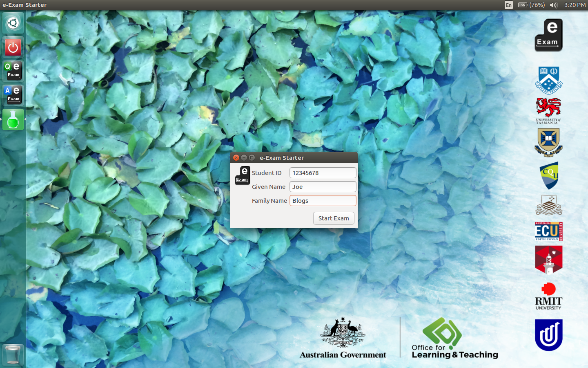Click the e-Exam icon inside the dialog
Image resolution: width=588 pixels, height=368 pixels.
[x=243, y=175]
